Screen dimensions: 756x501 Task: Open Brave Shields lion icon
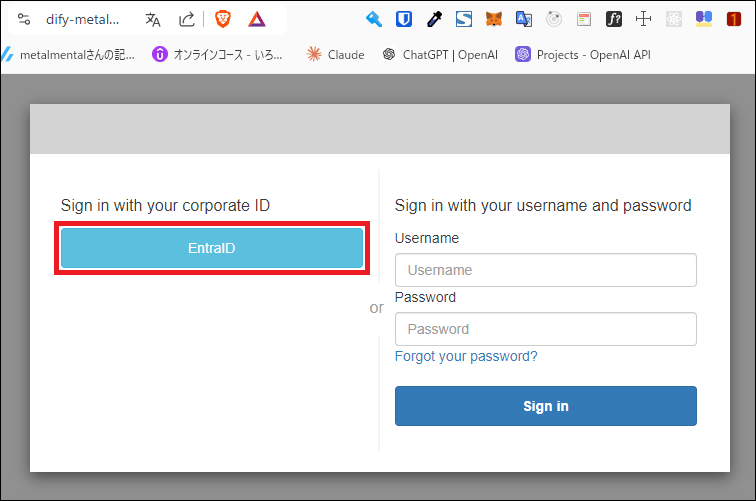click(x=223, y=19)
